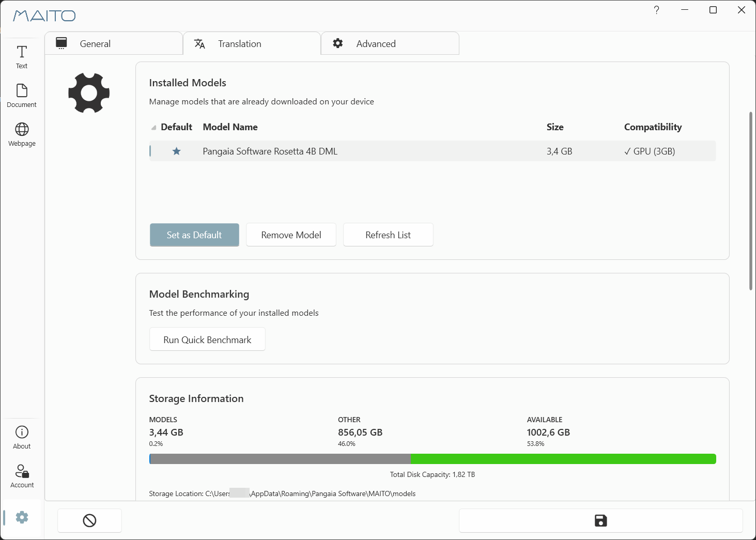Sort by Model Name column header
The image size is (756, 540).
[230, 127]
